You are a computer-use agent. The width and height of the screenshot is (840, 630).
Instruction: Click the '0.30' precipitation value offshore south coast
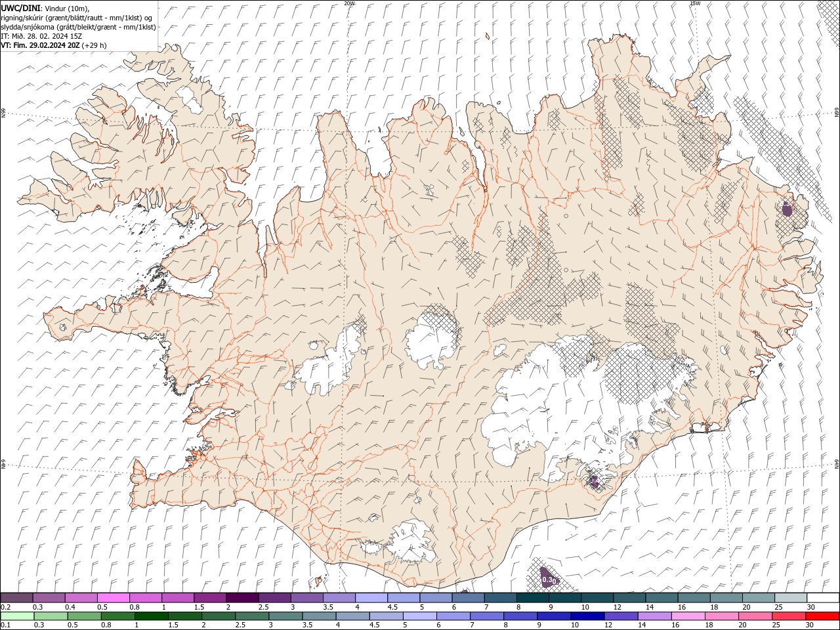pyautogui.click(x=549, y=580)
